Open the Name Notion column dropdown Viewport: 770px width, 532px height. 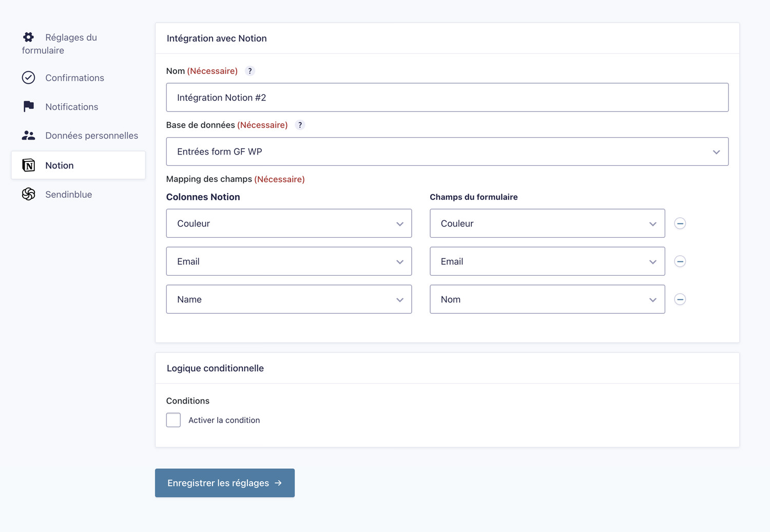(x=289, y=299)
